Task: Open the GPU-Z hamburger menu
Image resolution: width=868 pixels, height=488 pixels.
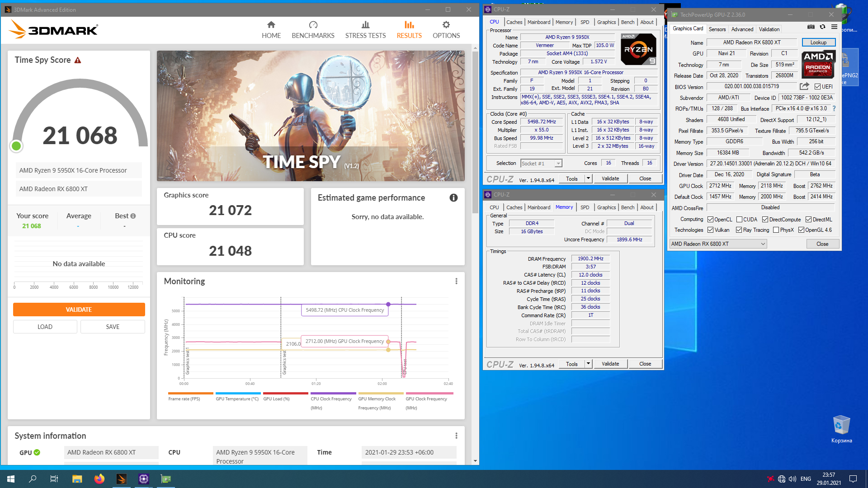Action: [x=835, y=28]
